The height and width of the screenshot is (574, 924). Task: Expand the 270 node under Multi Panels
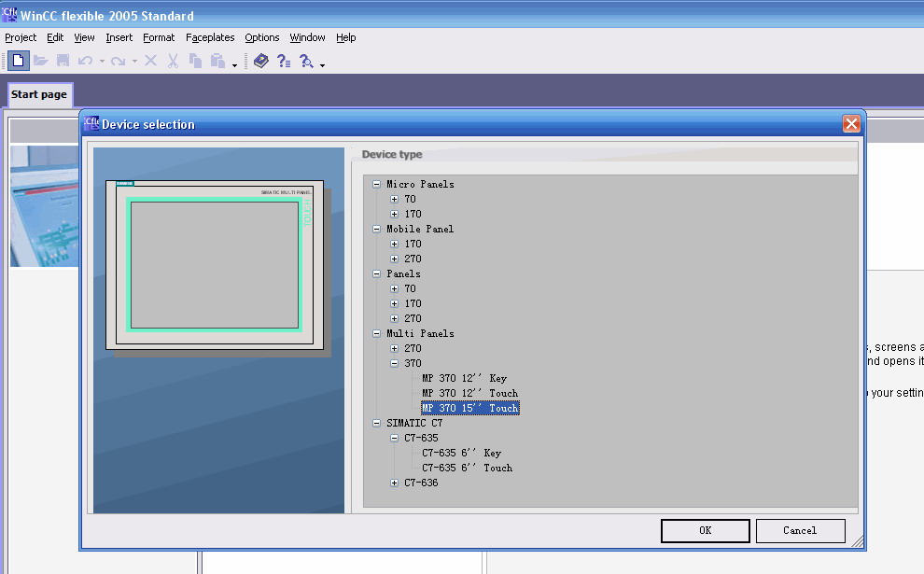(x=394, y=348)
